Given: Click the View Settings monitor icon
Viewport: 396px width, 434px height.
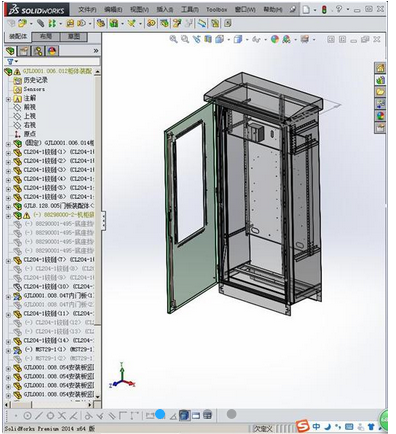Looking at the screenshot, I should click(305, 39).
